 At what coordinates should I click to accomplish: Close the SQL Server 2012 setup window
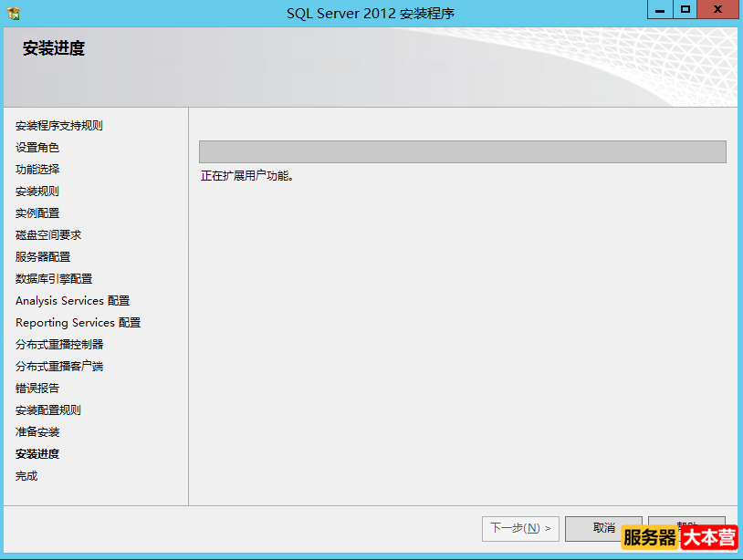(717, 9)
